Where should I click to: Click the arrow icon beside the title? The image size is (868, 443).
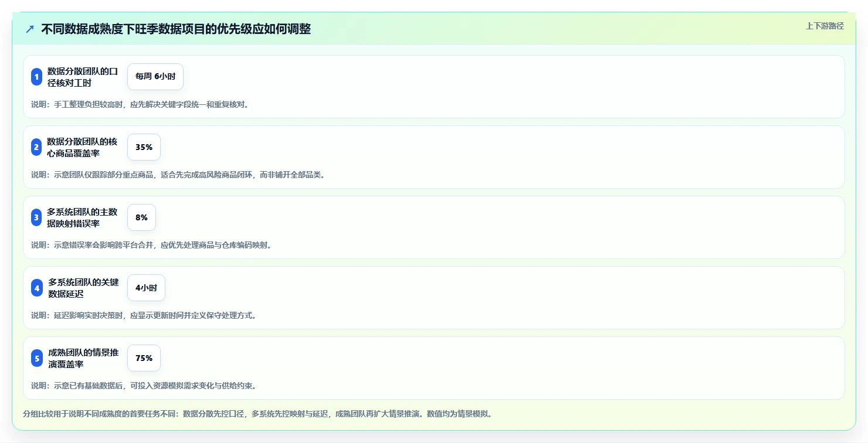pyautogui.click(x=30, y=29)
